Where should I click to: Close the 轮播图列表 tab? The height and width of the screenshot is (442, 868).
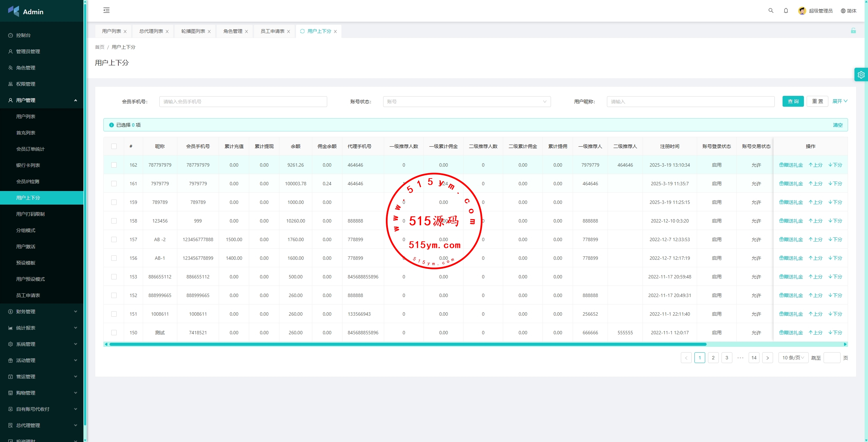click(x=209, y=31)
